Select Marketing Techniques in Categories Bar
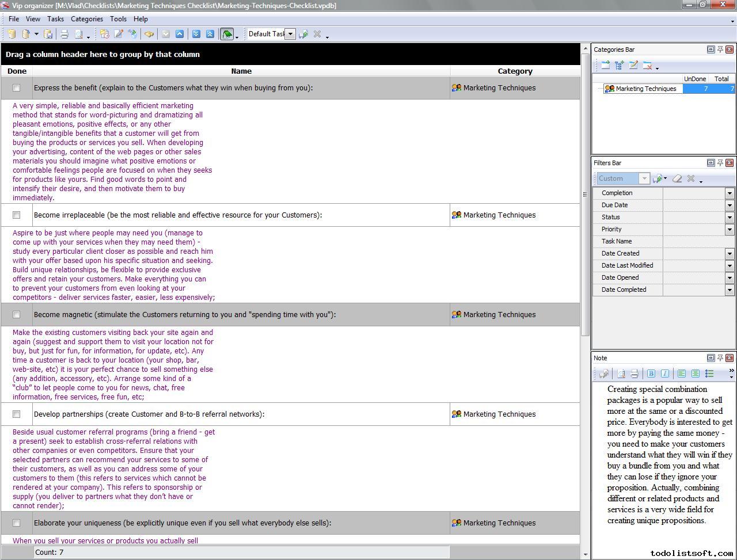The height and width of the screenshot is (560, 737). click(645, 89)
